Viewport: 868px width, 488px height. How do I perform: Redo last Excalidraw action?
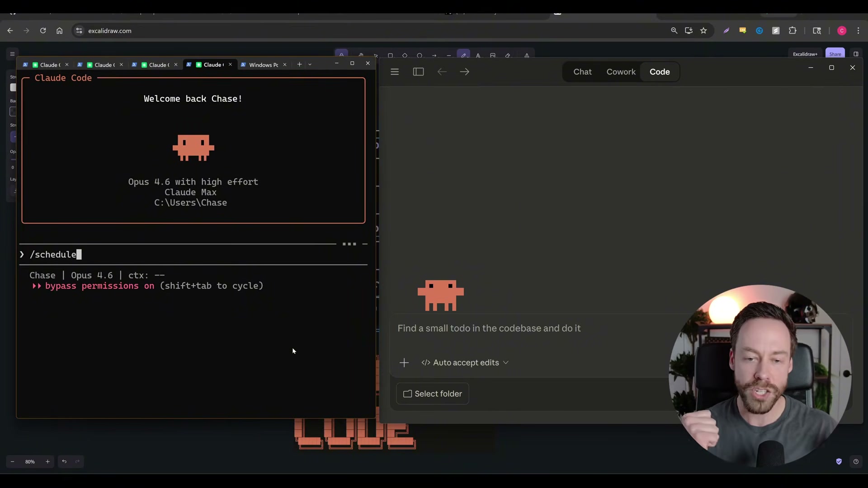point(77,461)
